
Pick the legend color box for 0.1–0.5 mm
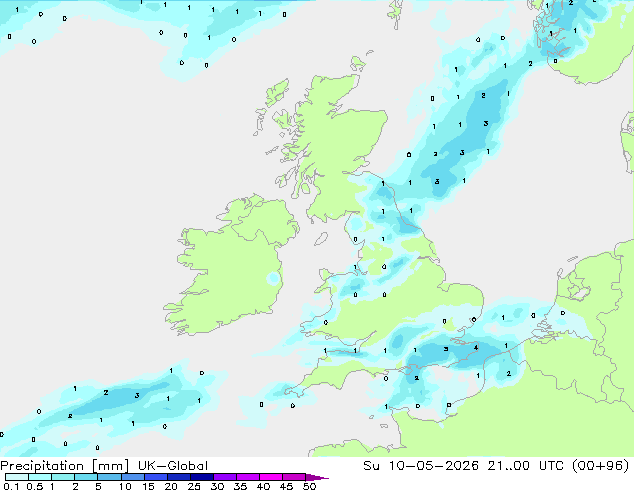click(17, 477)
